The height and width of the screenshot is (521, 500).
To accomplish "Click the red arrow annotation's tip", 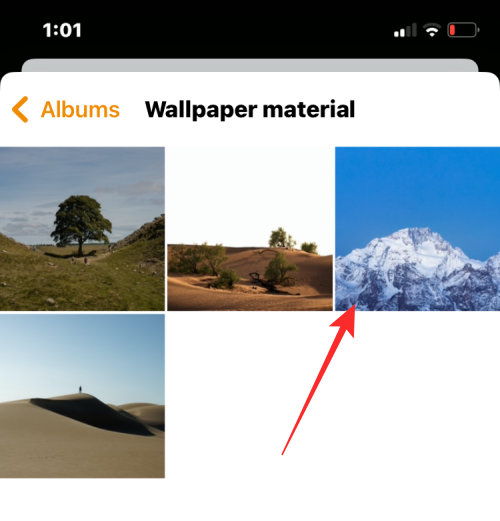I will coord(354,305).
